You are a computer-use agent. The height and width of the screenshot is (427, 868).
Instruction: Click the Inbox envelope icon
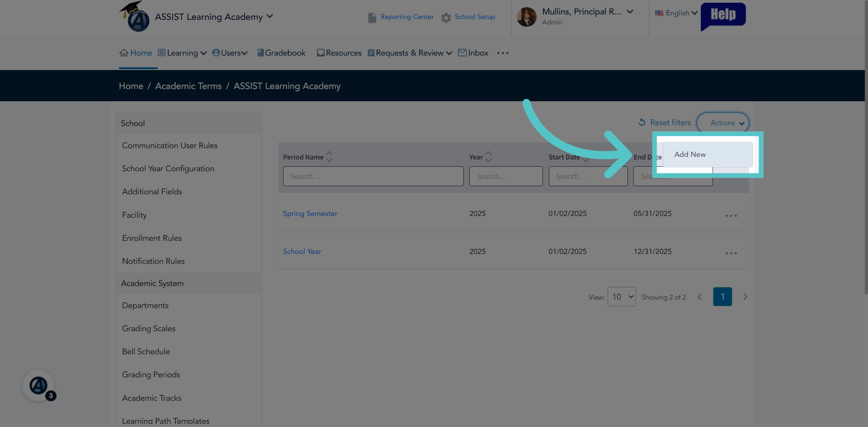(x=462, y=53)
